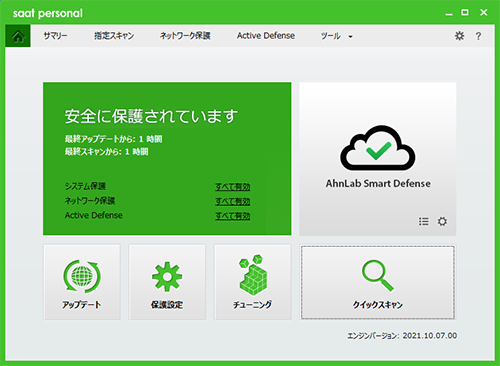Click the green protection status panel
The height and width of the screenshot is (366, 500).
167,159
